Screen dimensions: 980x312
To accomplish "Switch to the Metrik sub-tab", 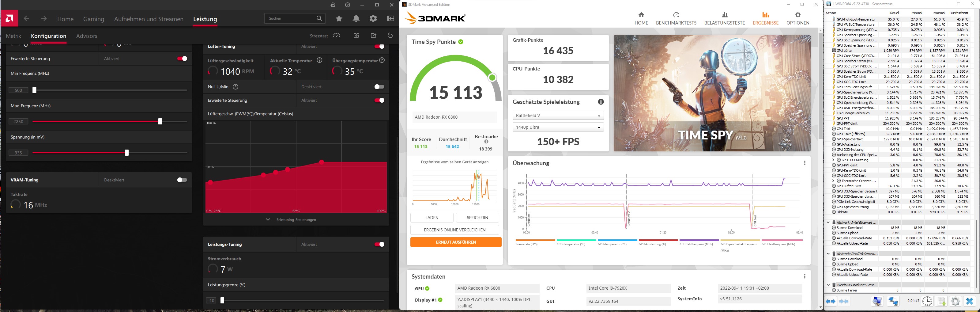I will coord(14,36).
